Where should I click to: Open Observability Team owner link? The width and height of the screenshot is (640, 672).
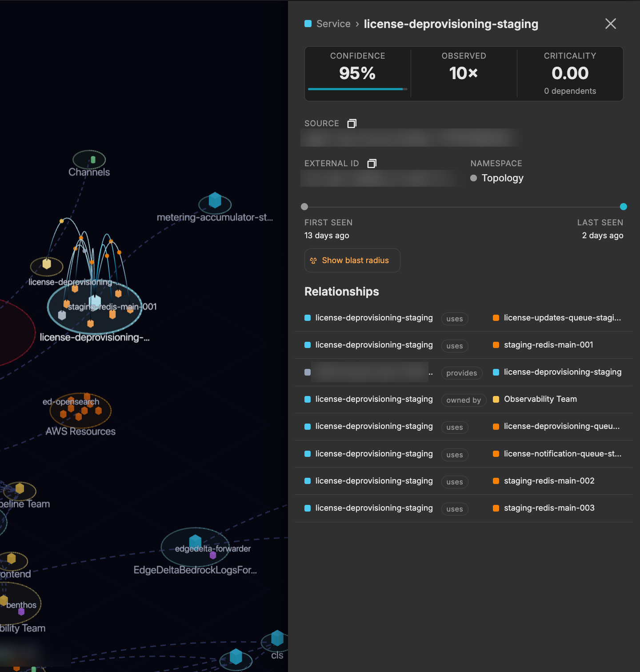[540, 399]
